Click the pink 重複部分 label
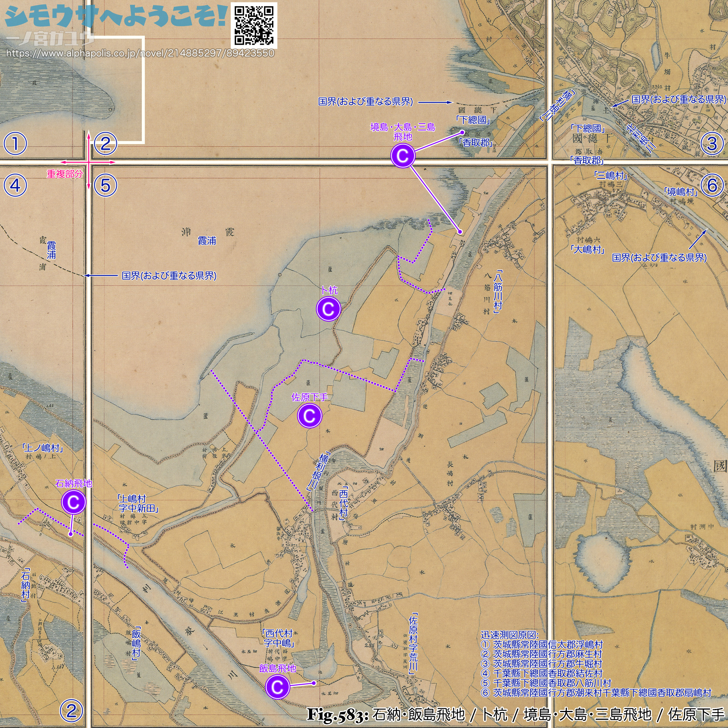 tap(65, 174)
